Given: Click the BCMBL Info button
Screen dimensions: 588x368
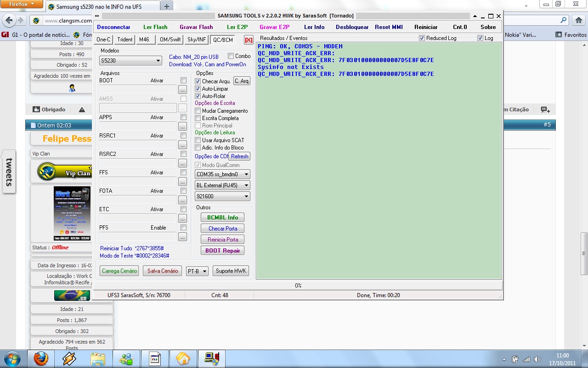Looking at the screenshot, I should click(x=222, y=218).
